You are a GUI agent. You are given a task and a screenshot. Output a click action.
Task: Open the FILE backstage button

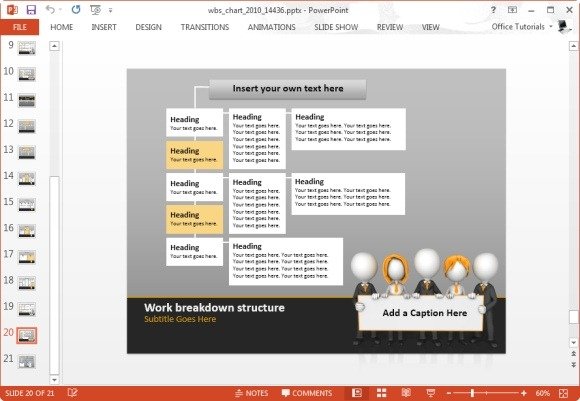(20, 27)
